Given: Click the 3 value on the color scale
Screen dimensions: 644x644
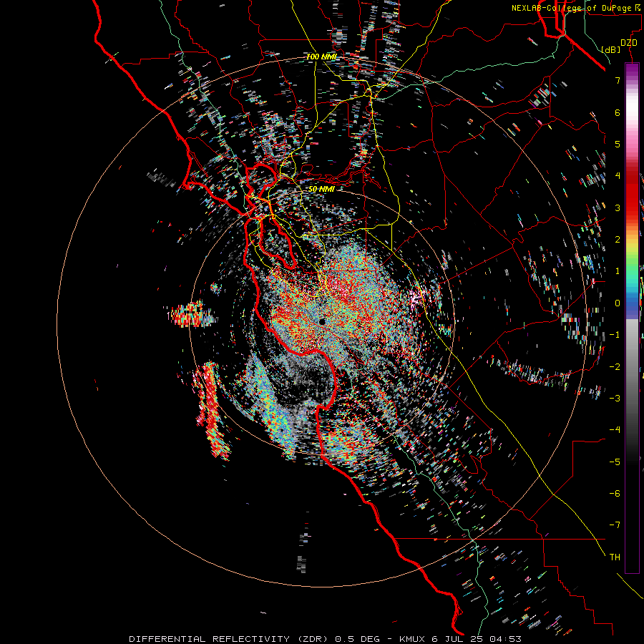Looking at the screenshot, I should [x=618, y=208].
